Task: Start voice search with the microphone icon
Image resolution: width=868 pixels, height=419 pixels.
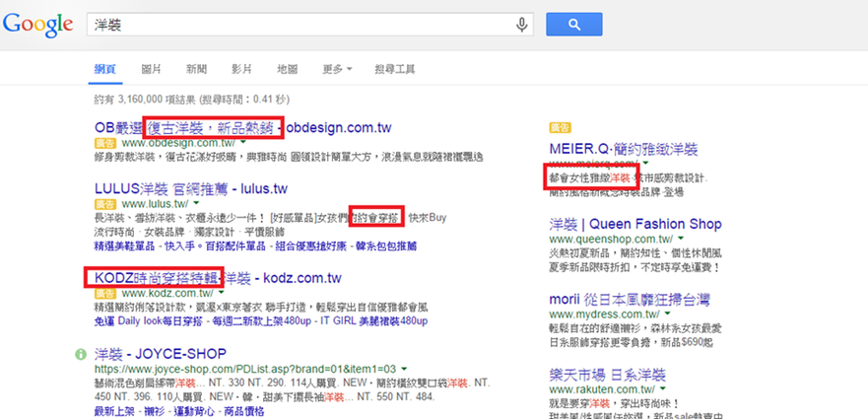Action: click(x=521, y=25)
